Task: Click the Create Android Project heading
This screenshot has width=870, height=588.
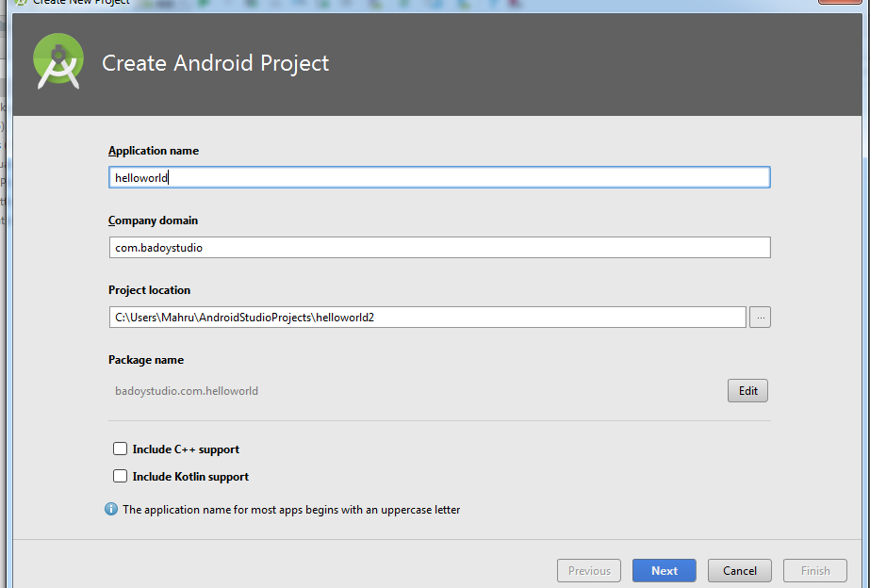Action: click(x=216, y=63)
